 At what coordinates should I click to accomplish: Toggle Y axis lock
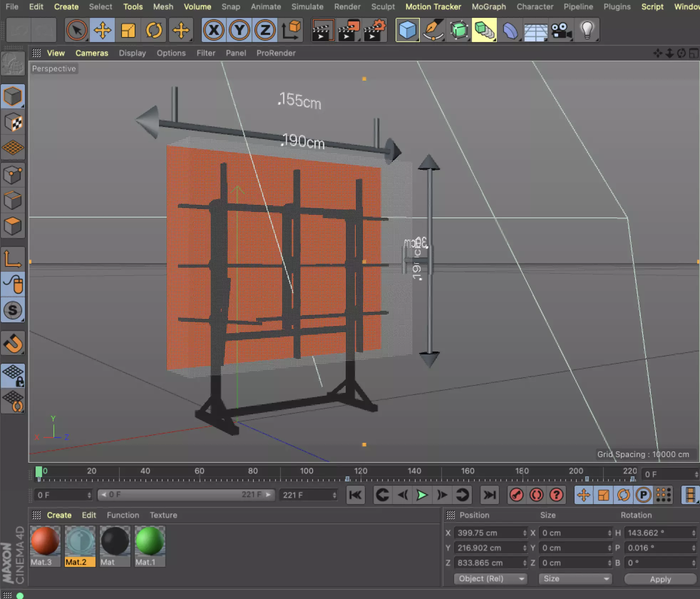[x=240, y=30]
